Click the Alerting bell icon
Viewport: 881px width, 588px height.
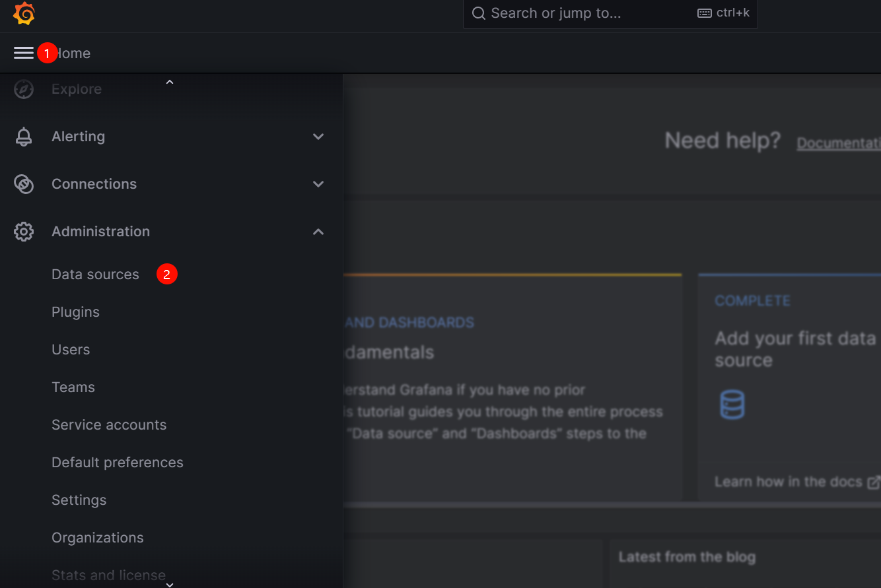pos(24,137)
